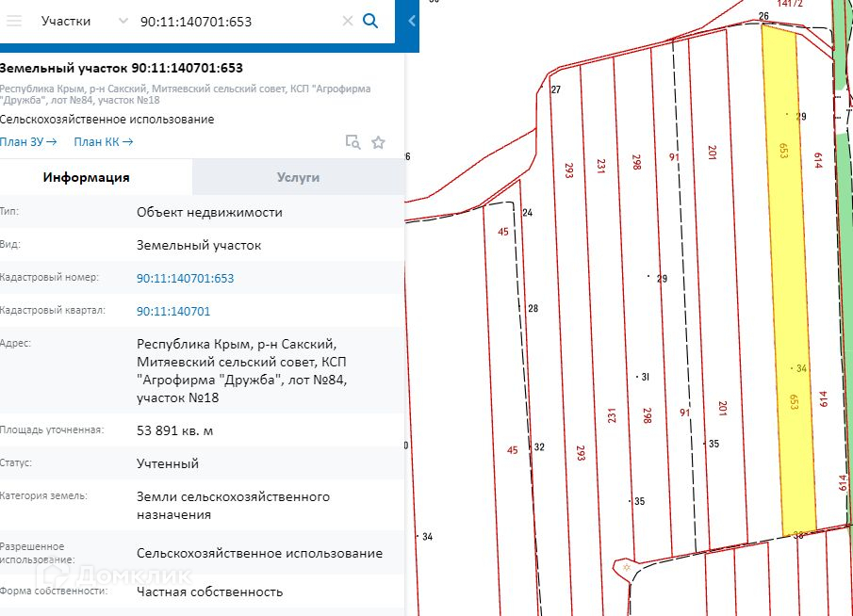Collapse the side panel with left chevron
853x616 pixels.
(412, 22)
